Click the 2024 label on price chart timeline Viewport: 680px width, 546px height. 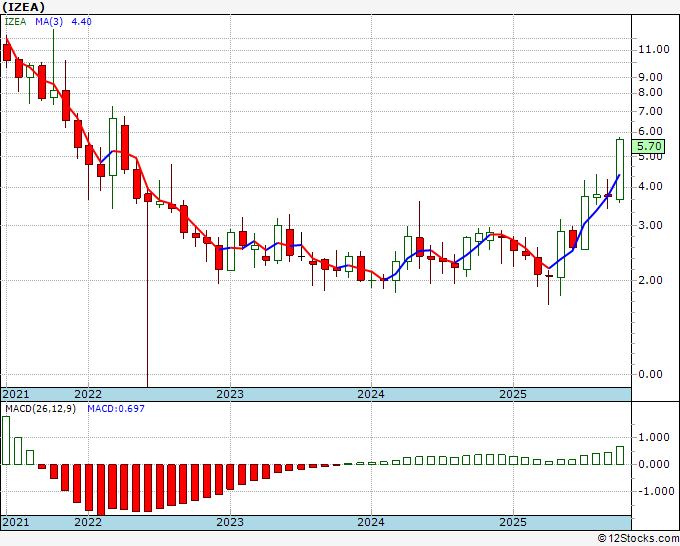click(x=371, y=394)
